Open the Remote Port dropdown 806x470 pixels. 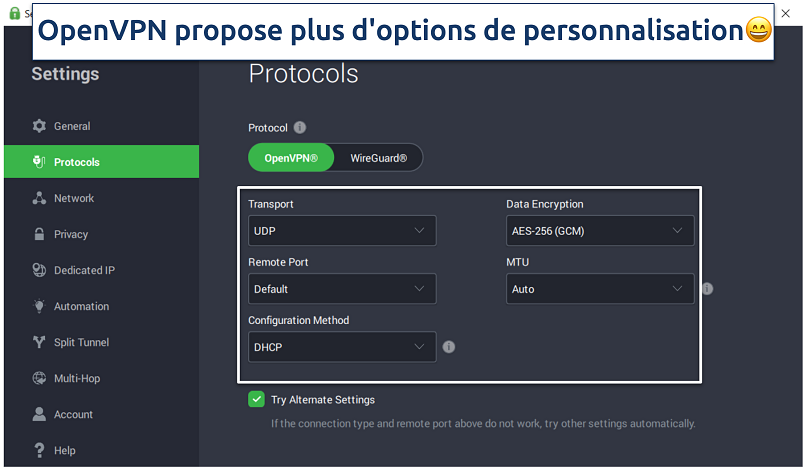tap(342, 289)
